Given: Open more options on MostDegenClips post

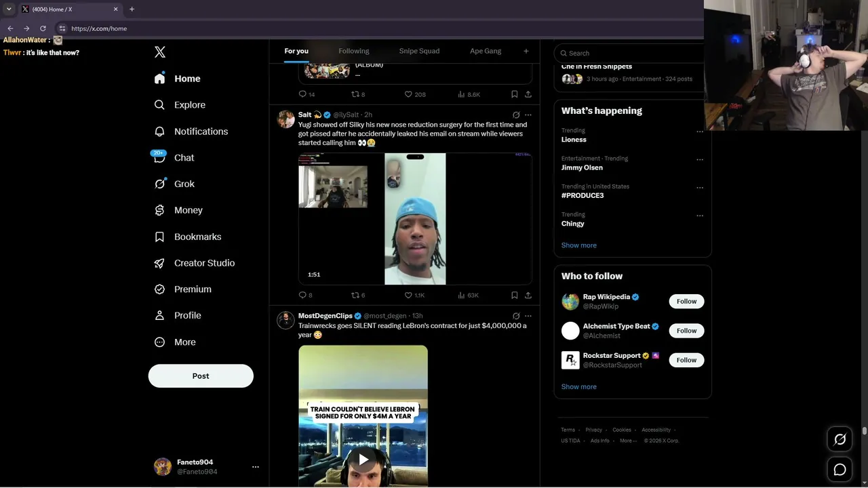Looking at the screenshot, I should (528, 316).
